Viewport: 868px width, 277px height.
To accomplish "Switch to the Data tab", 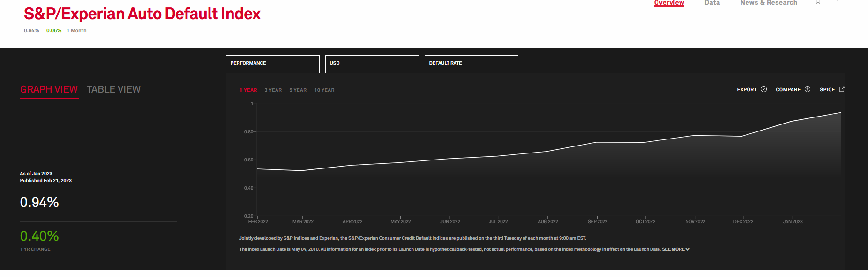I will [712, 3].
